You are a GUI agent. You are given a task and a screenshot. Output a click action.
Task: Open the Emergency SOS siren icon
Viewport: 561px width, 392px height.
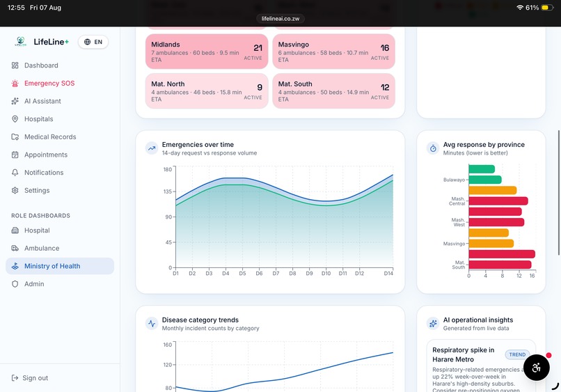point(15,83)
